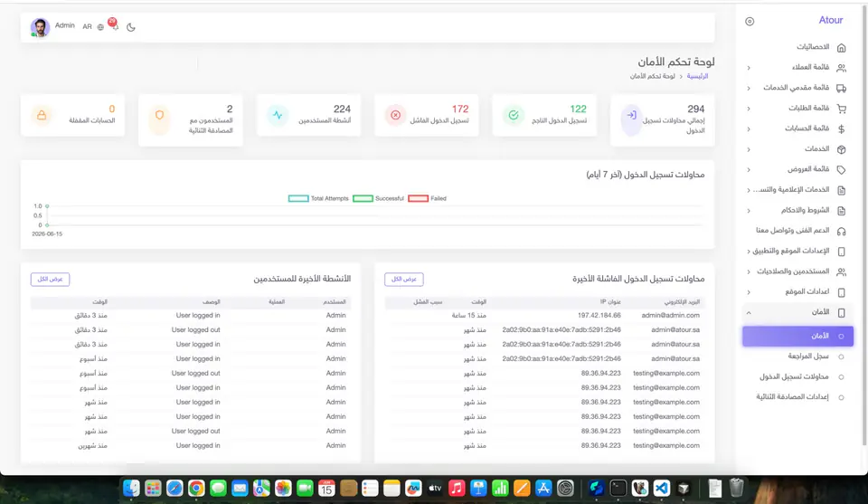Click the time cell منذ 15 ساعة
The height and width of the screenshot is (504, 868).
(x=469, y=315)
